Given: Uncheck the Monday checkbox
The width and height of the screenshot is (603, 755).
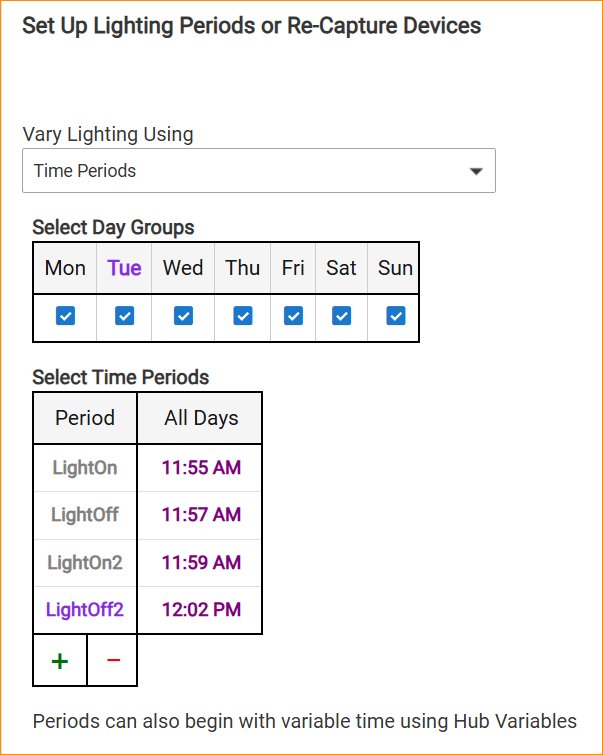Looking at the screenshot, I should click(65, 316).
